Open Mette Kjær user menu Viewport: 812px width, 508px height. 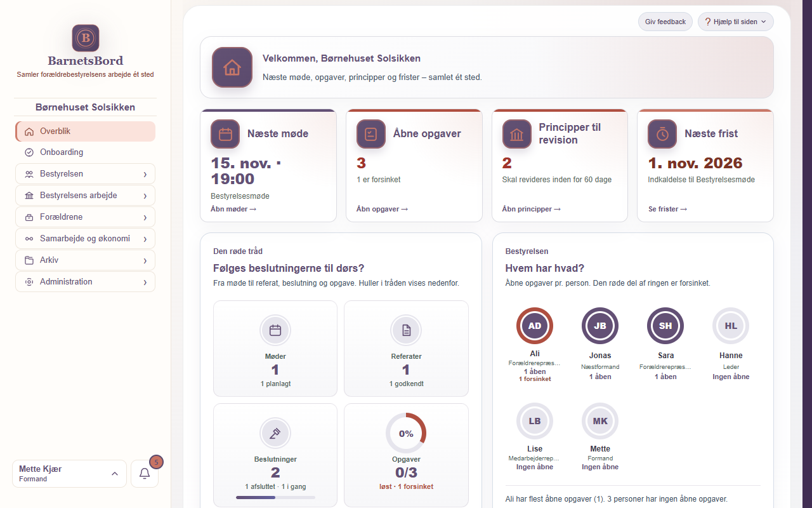pos(69,474)
